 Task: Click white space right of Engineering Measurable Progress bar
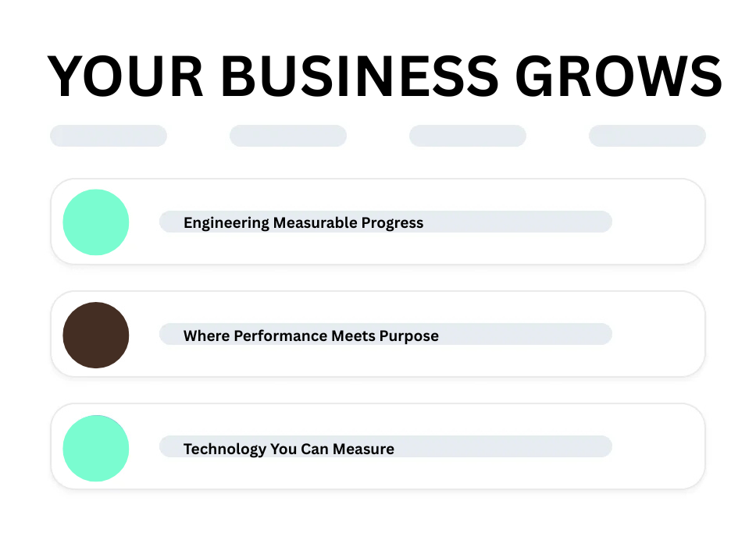(x=658, y=222)
